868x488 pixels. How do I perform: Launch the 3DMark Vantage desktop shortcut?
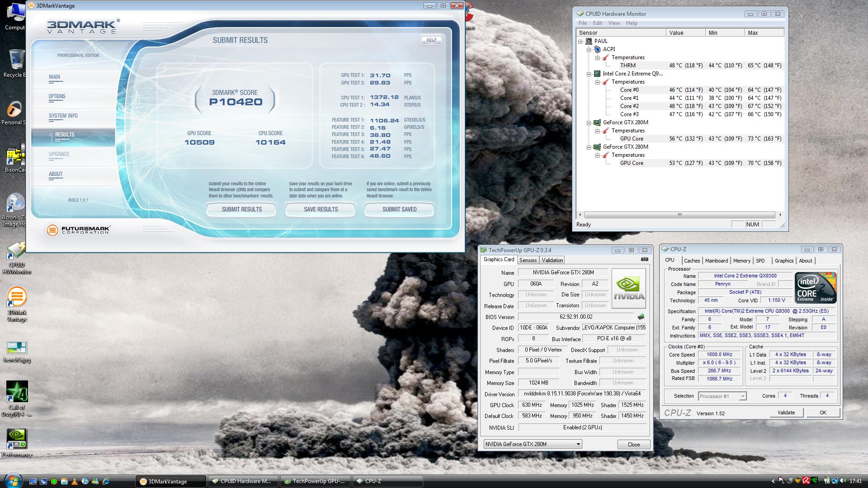tap(17, 304)
